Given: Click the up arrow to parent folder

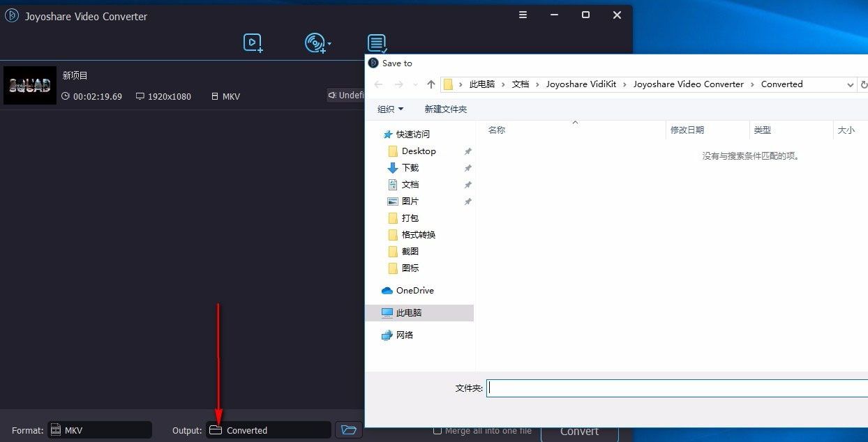Looking at the screenshot, I should (x=431, y=84).
